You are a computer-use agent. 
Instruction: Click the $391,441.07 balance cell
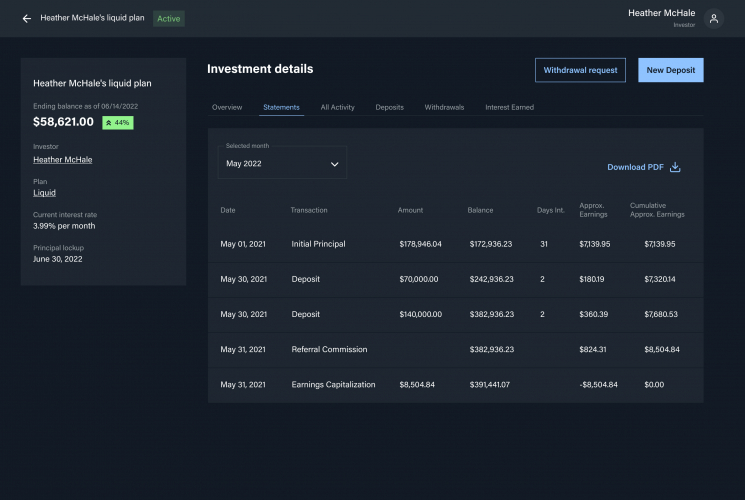(x=489, y=385)
